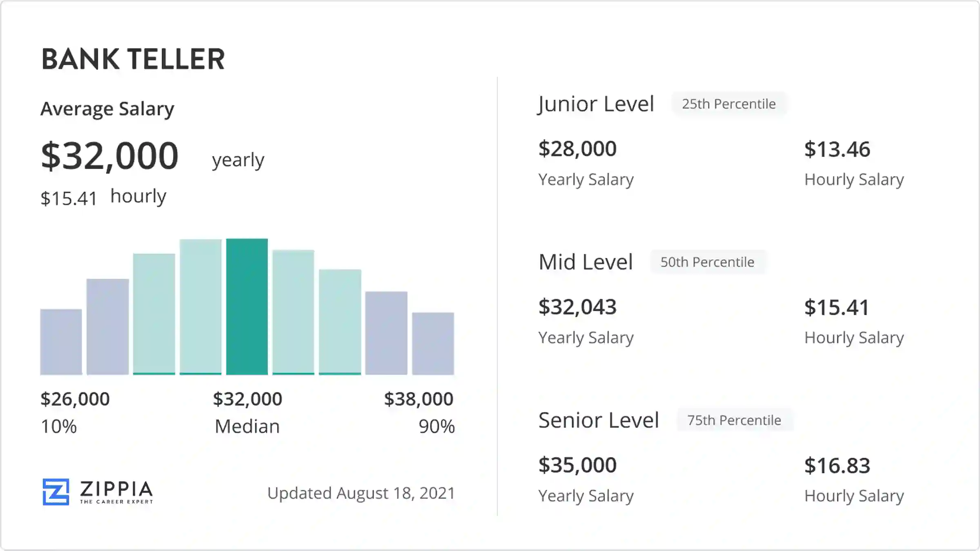Click the $32,043 mid-level yearly salary
This screenshot has width=980, height=551.
577,307
